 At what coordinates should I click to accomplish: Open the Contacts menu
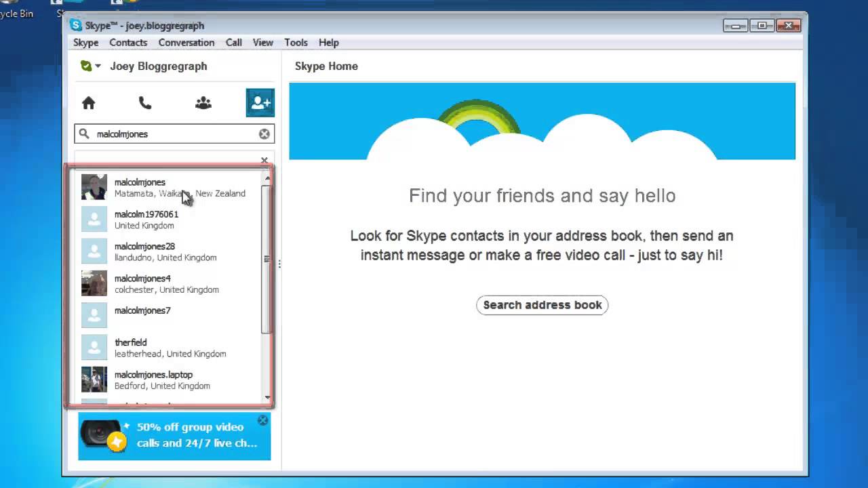(128, 43)
